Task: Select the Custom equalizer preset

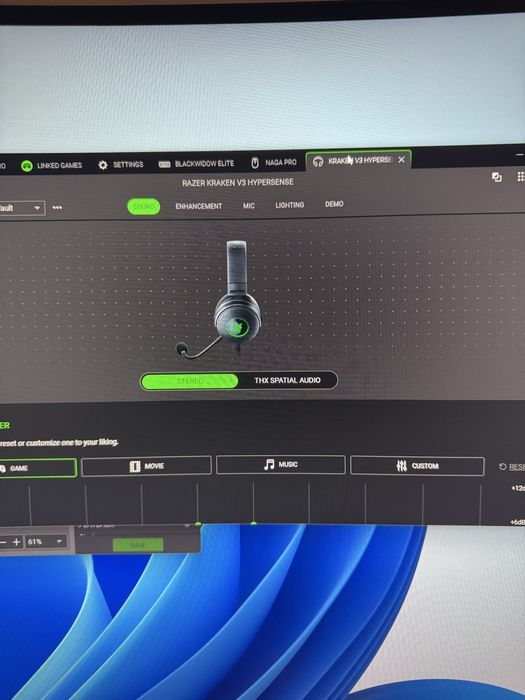Action: [x=417, y=466]
